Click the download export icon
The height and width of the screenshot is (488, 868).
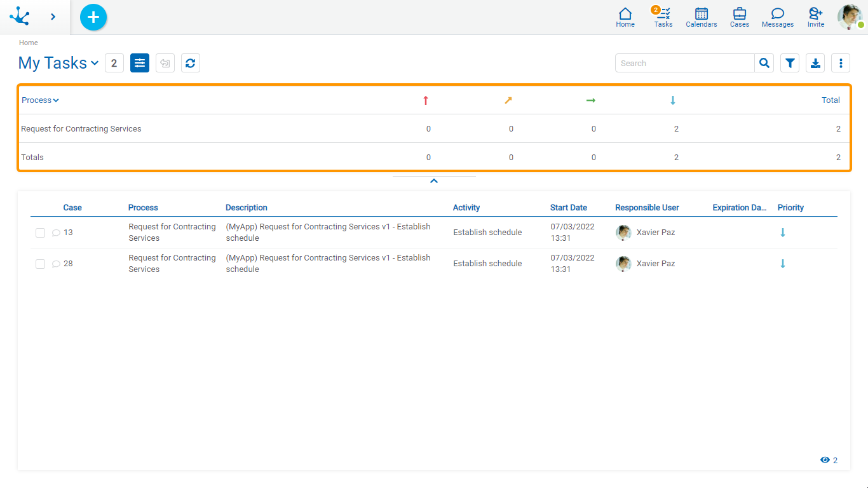click(815, 63)
